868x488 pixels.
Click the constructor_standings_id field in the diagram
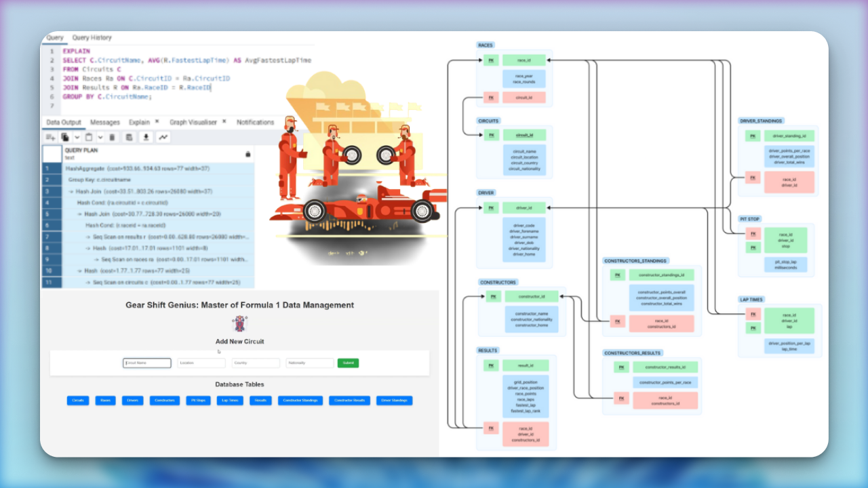(x=661, y=275)
